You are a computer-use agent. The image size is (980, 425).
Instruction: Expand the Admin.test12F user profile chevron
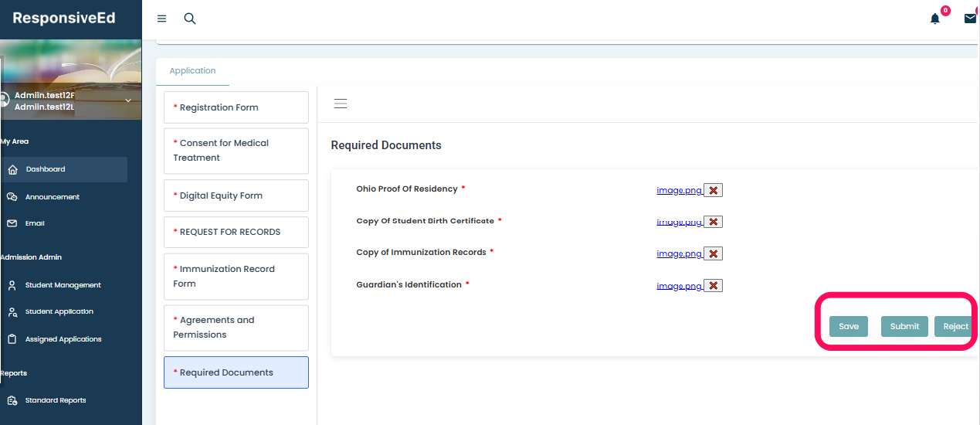(x=128, y=100)
